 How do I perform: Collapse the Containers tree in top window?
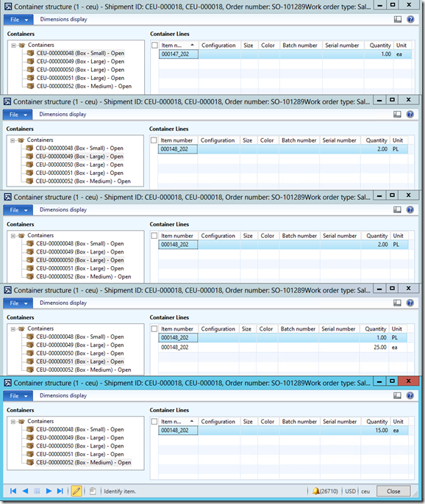coord(13,46)
